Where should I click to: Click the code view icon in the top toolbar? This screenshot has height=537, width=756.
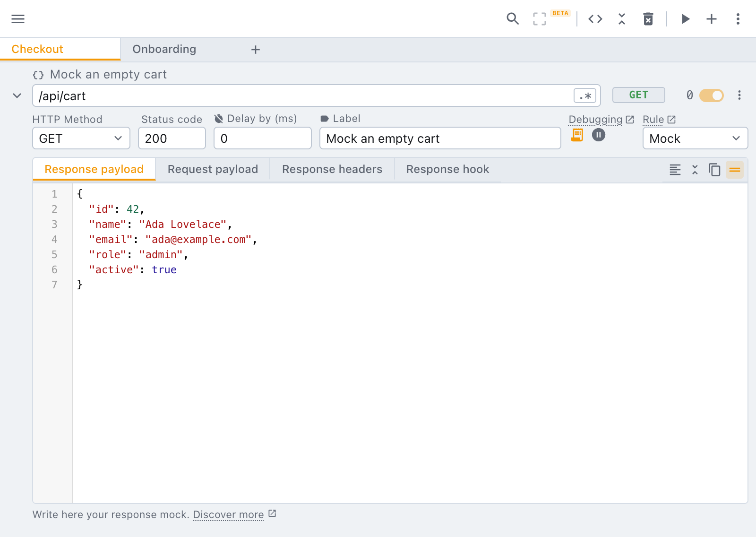595,19
